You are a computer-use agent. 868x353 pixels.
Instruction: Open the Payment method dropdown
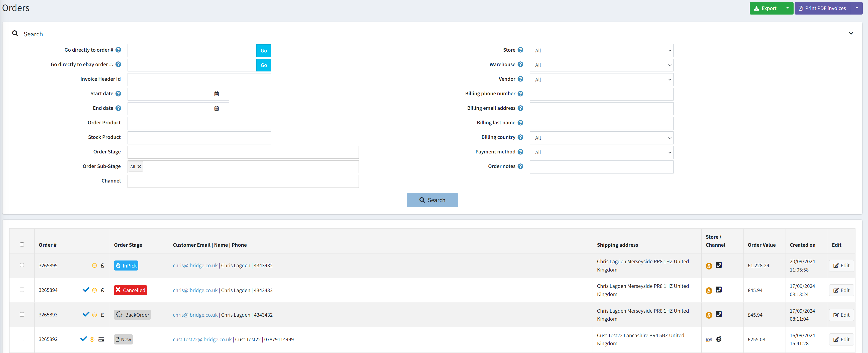click(x=601, y=152)
